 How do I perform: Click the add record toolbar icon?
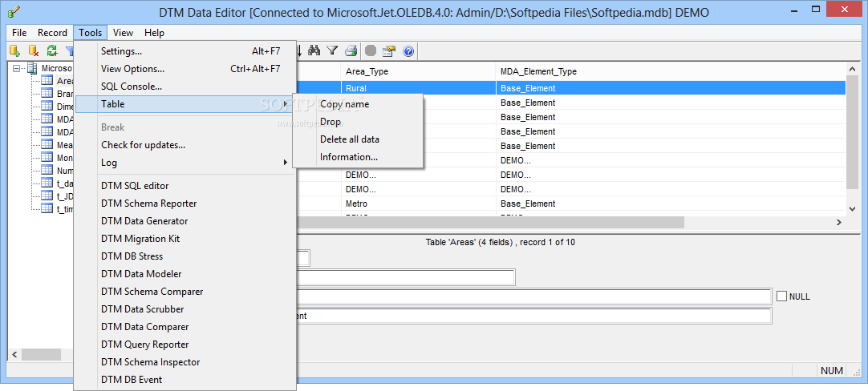[15, 51]
